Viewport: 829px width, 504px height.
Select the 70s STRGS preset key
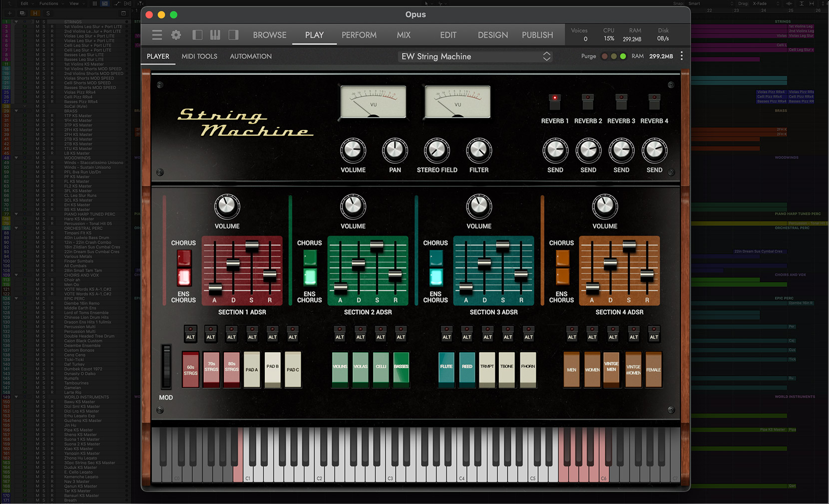211,369
